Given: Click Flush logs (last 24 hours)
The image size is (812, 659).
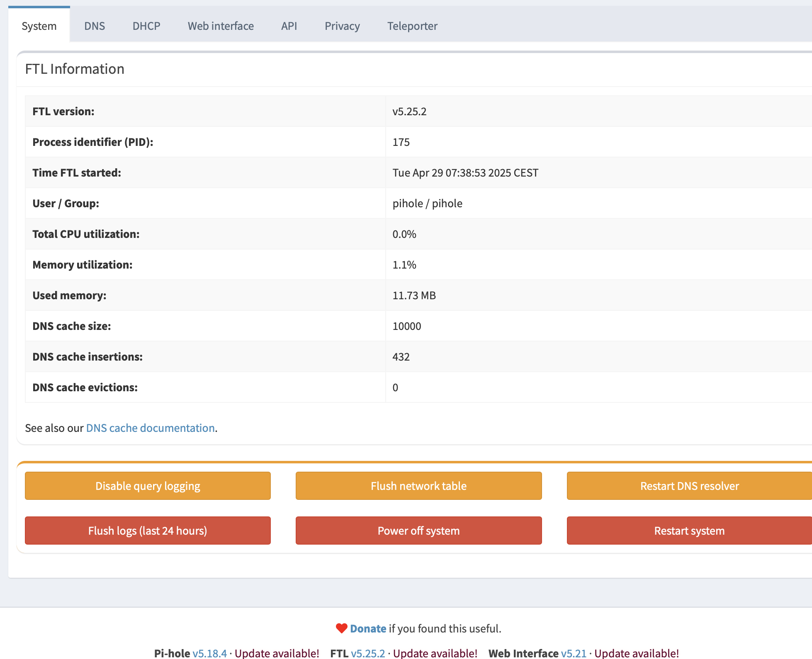Looking at the screenshot, I should click(x=148, y=531).
